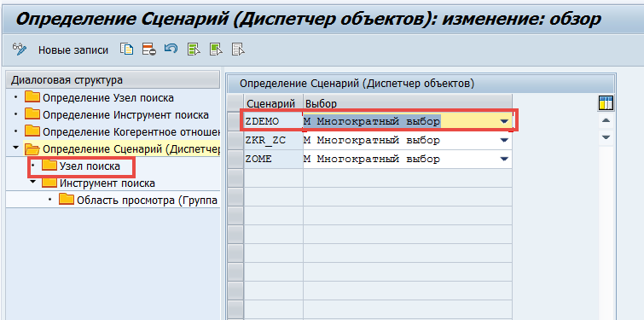Click the Новые записи button
The image size is (644, 320).
[73, 50]
